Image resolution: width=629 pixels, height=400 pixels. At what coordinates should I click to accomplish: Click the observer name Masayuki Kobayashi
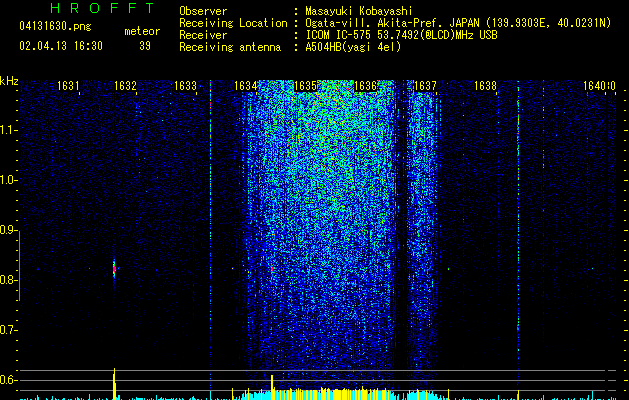359,11
